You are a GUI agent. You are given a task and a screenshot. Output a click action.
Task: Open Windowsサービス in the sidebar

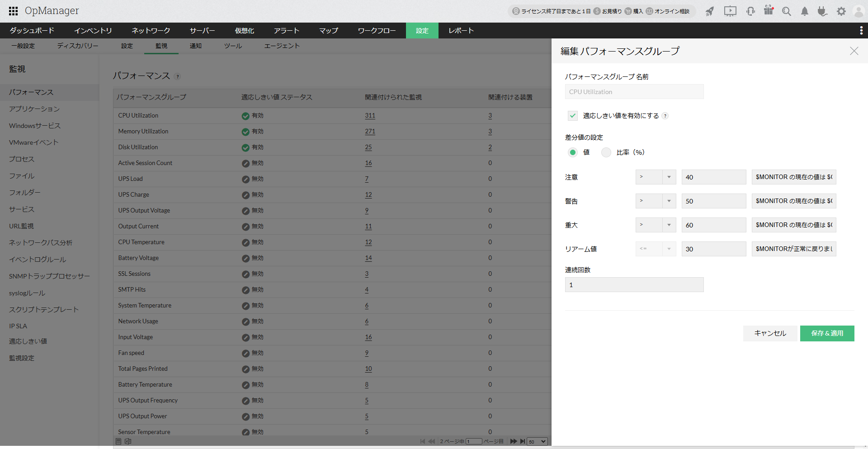35,126
